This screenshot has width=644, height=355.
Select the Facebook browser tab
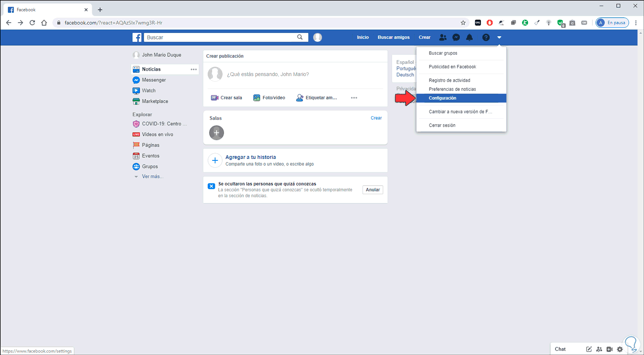[x=47, y=10]
